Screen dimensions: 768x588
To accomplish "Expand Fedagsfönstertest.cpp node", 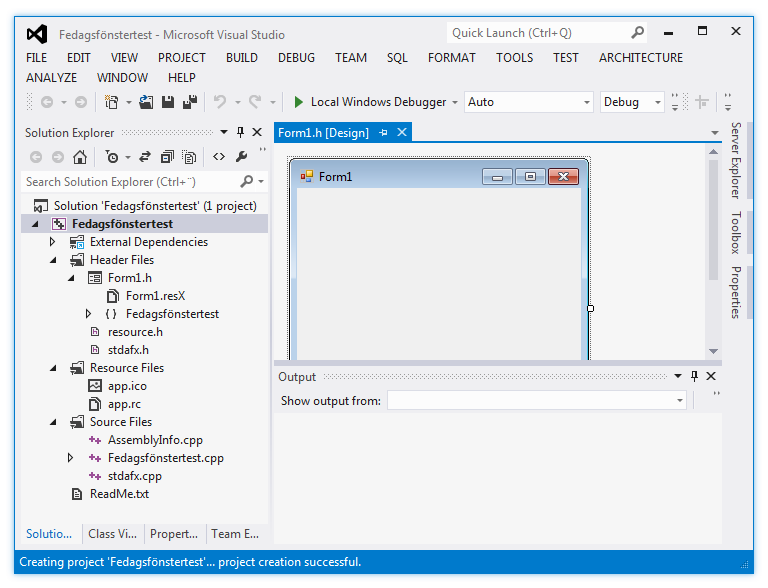I will 71,458.
